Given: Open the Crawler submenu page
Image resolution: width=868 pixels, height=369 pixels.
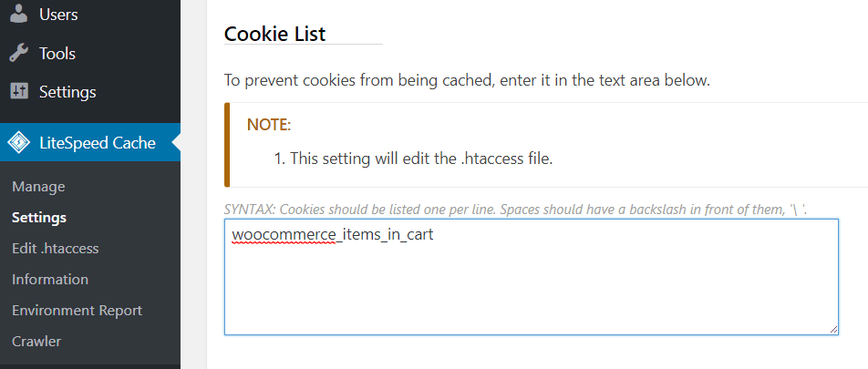Looking at the screenshot, I should tap(36, 342).
